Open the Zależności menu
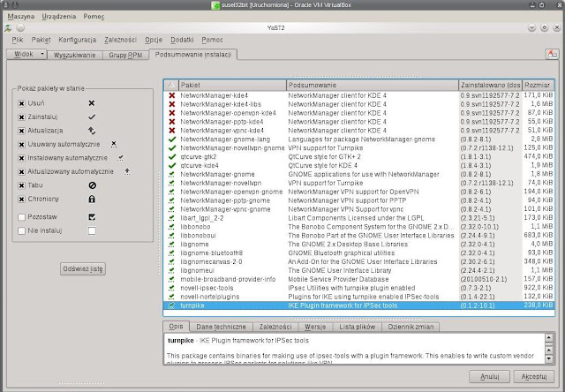This screenshot has width=565, height=392. point(121,40)
